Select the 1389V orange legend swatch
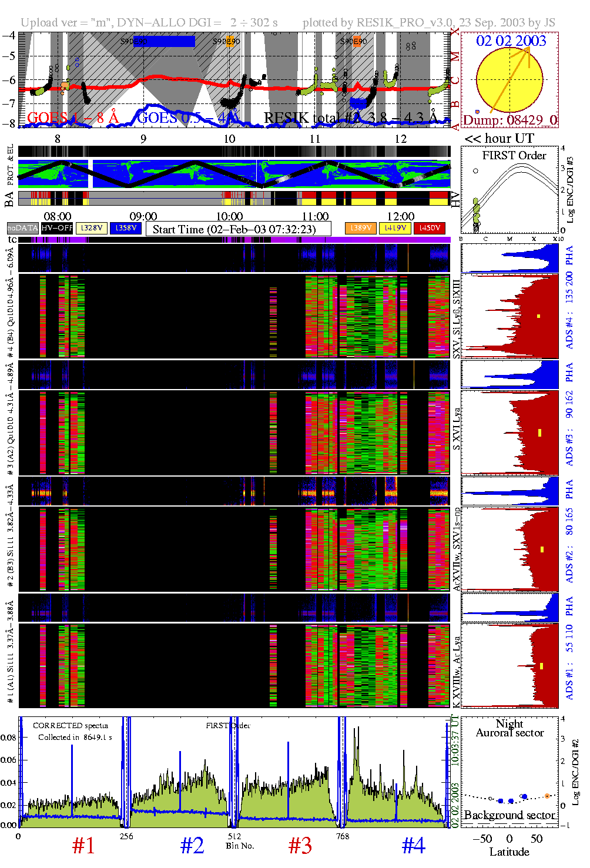The height and width of the screenshot is (868, 590). [x=361, y=228]
